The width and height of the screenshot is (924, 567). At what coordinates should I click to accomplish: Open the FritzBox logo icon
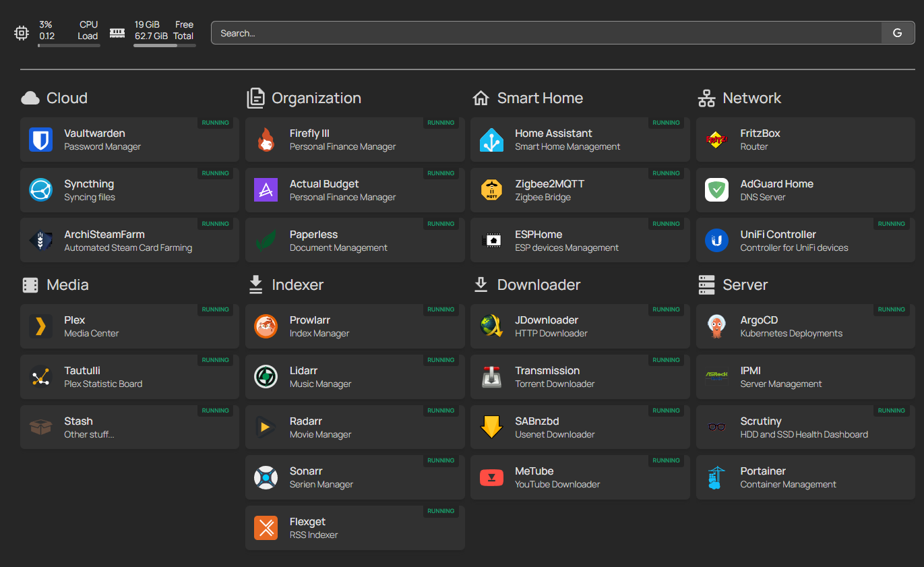[x=716, y=140]
